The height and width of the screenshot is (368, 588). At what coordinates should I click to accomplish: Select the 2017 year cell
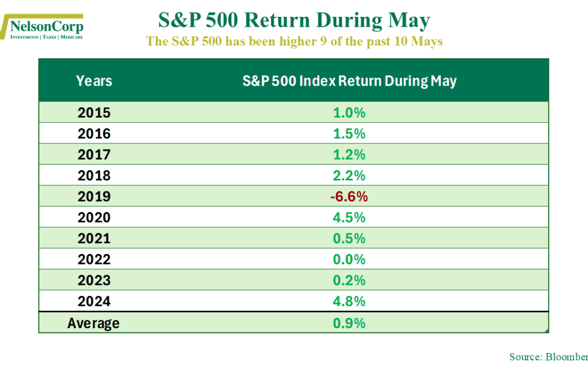(x=94, y=155)
